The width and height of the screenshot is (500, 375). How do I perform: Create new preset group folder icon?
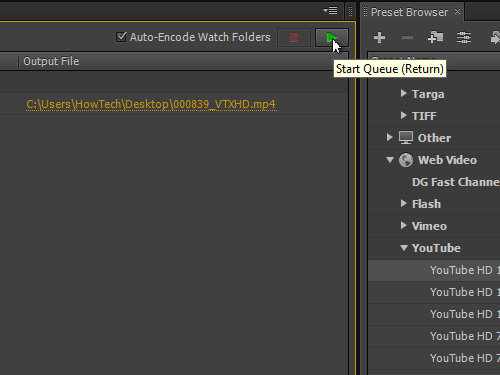[435, 37]
